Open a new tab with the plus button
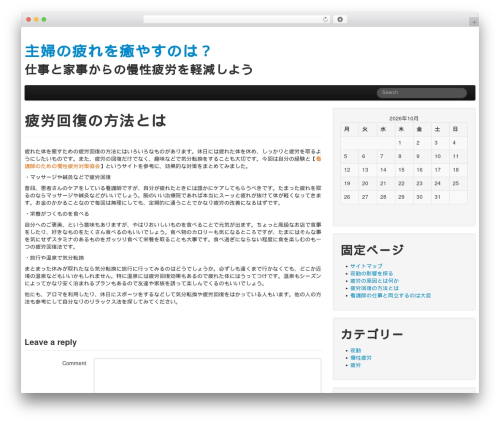 point(474,22)
